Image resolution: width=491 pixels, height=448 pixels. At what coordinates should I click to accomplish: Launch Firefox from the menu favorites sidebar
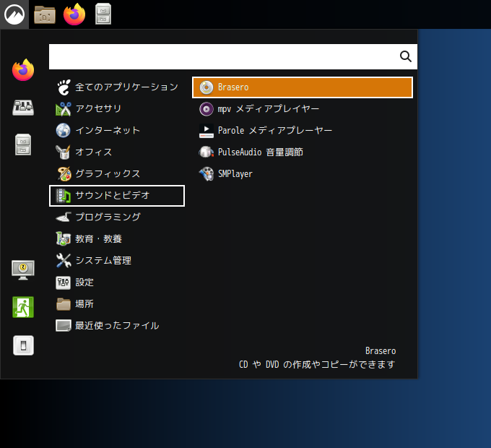(23, 69)
